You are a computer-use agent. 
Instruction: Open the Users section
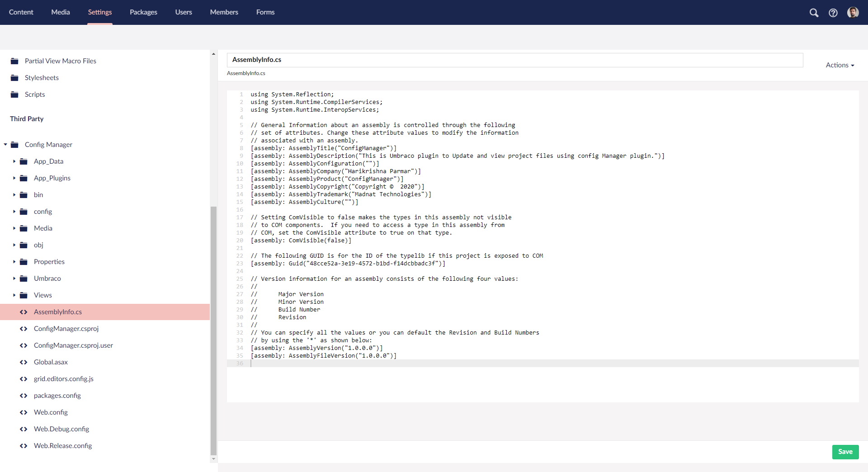[184, 12]
